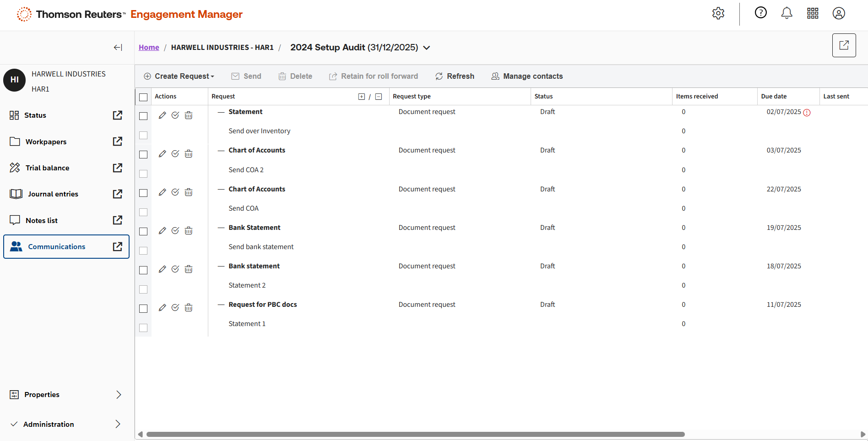Screen dimensions: 868x441
Task: Open Trial balance in the sidebar
Action: (47, 168)
